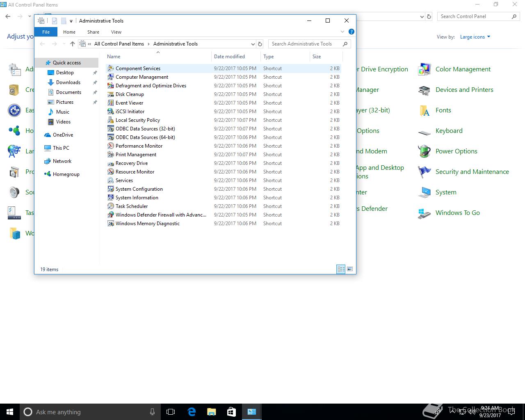Select the Services gear icon
This screenshot has height=420, width=525.
coord(110,180)
